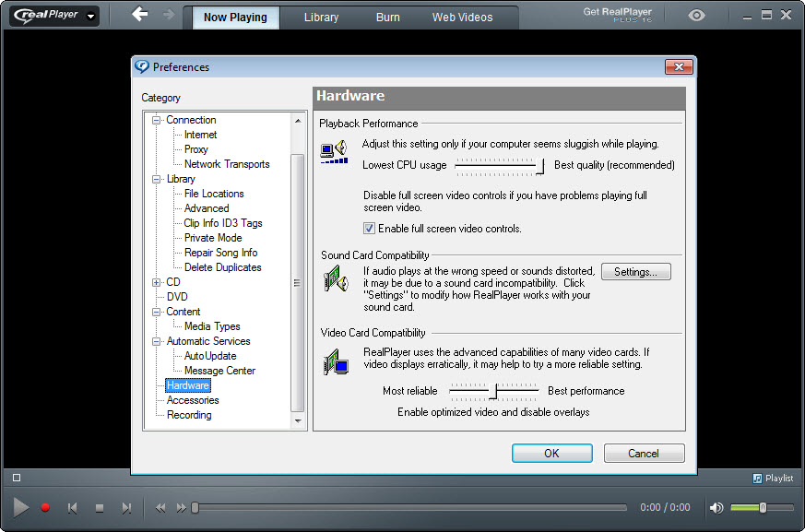805x532 pixels.
Task: Click the red Record button
Action: [x=45, y=508]
